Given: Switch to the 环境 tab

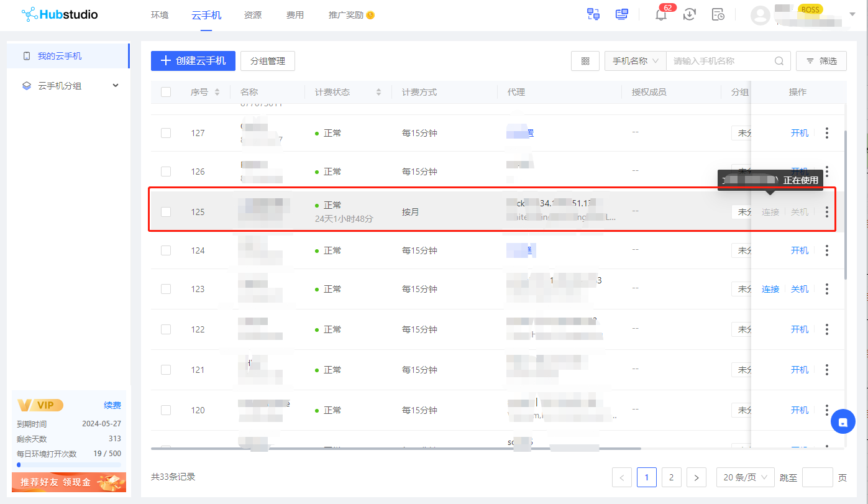Looking at the screenshot, I should 160,15.
